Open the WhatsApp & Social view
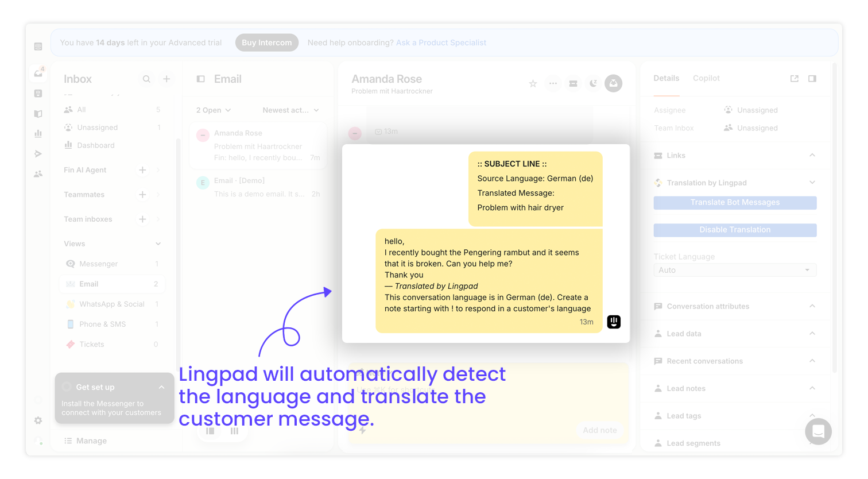Image resolution: width=868 pixels, height=479 pixels. (x=113, y=304)
